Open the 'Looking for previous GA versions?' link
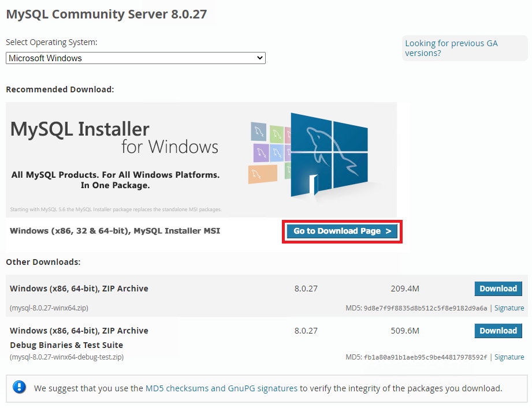532x408 pixels. [x=451, y=48]
